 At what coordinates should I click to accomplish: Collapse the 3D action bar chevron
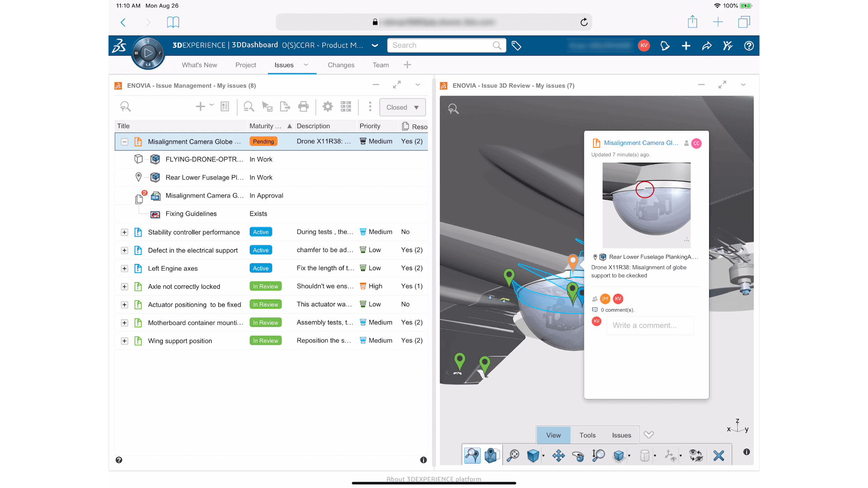coord(649,435)
